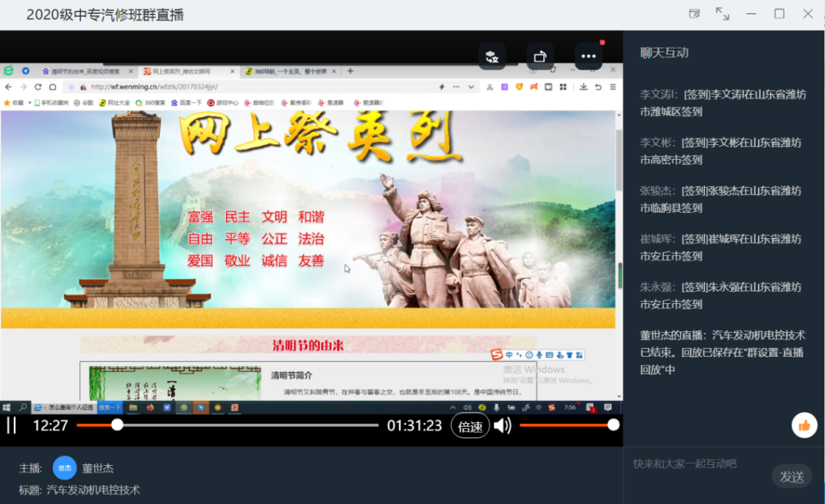
Task: Click the lightning speed-mode icon in address bar
Action: click(x=442, y=87)
